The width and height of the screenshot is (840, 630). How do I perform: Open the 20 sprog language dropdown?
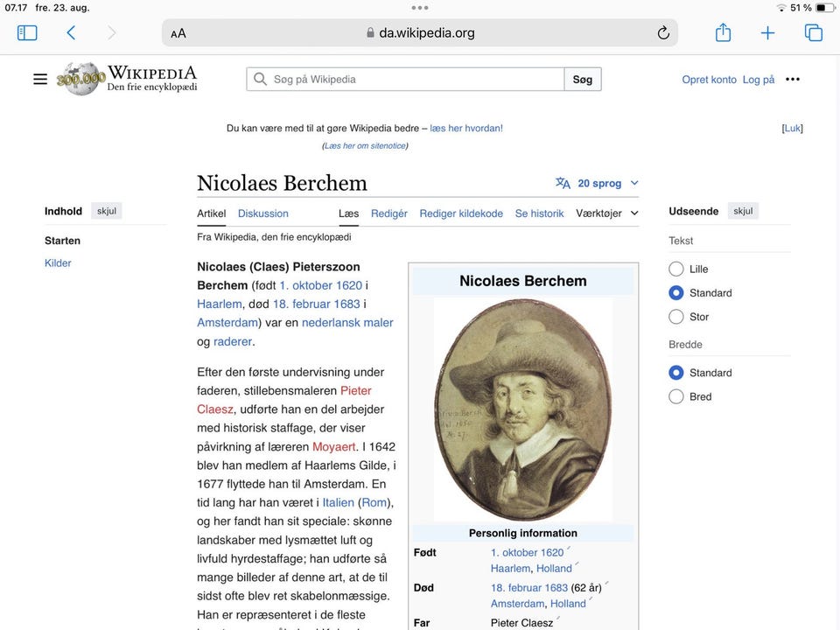[x=596, y=183]
